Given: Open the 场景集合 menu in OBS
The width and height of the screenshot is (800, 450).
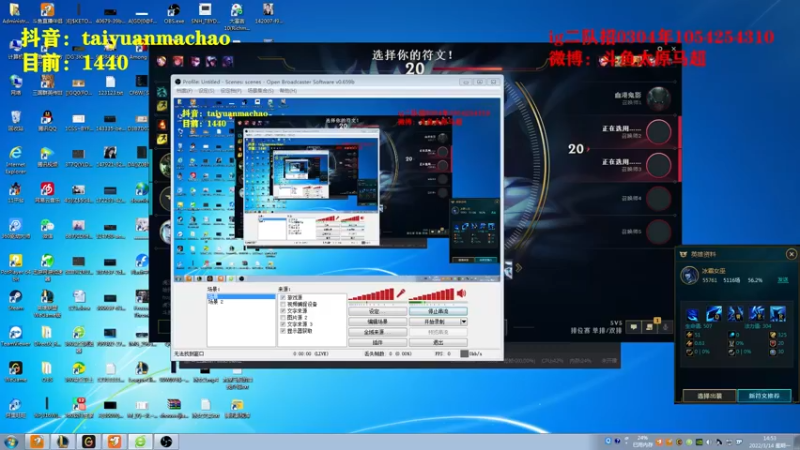Looking at the screenshot, I should click(261, 91).
